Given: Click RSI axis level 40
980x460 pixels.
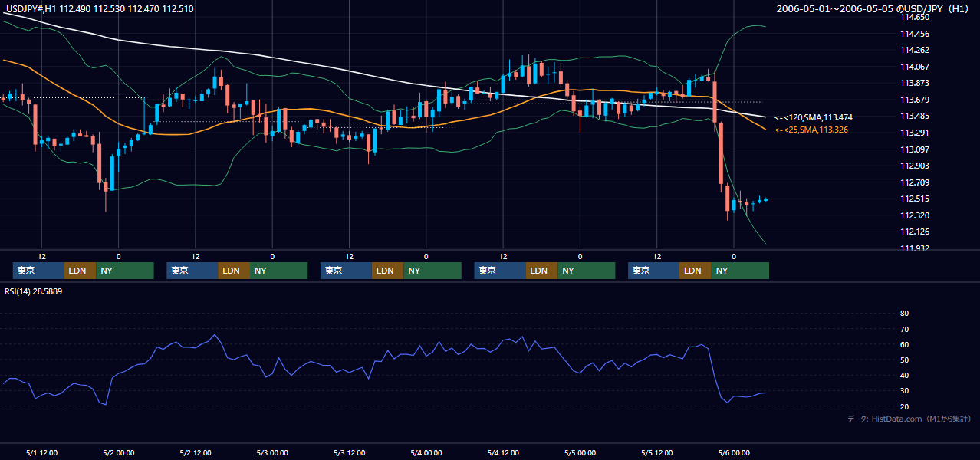Looking at the screenshot, I should [x=904, y=375].
